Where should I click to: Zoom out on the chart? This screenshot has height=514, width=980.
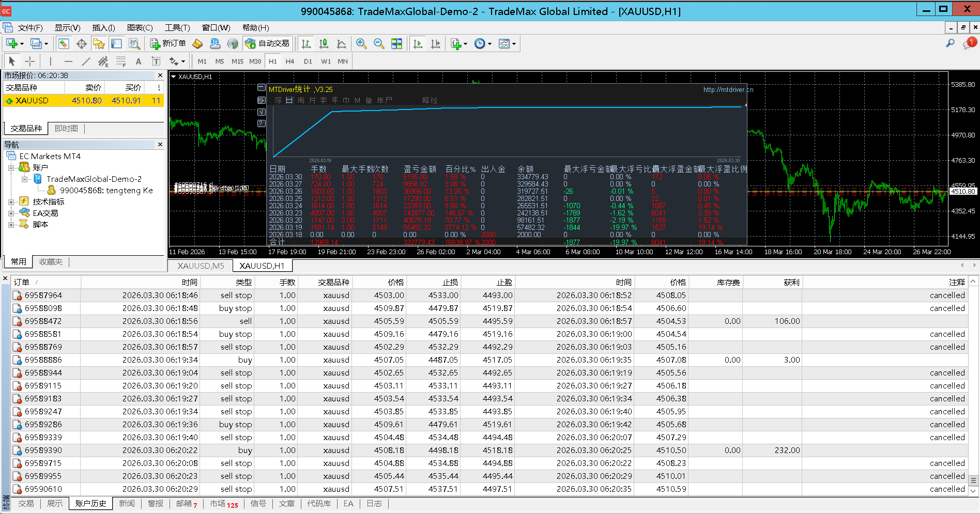(x=379, y=44)
